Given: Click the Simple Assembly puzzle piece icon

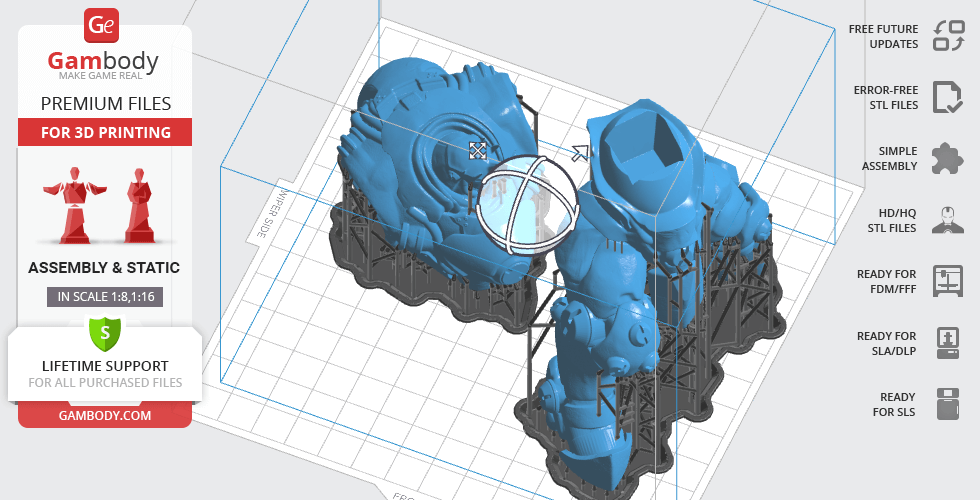Looking at the screenshot, I should (946, 158).
